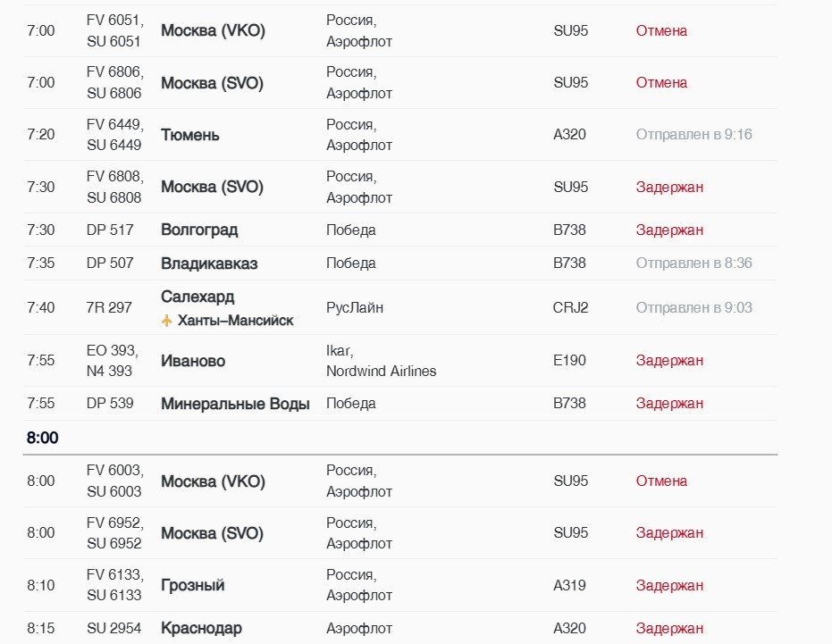Select flight number DP 517
The width and height of the screenshot is (832, 644).
(110, 230)
